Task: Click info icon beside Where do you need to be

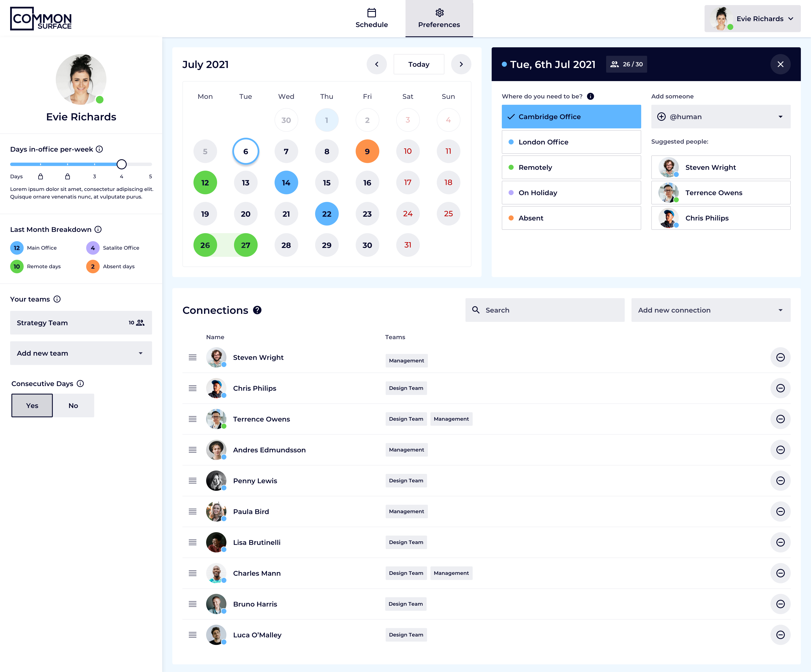Action: point(590,96)
